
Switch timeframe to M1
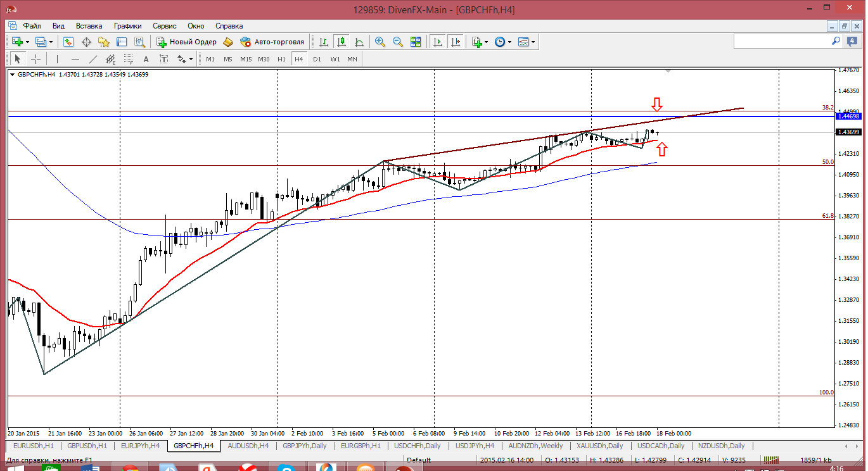[210, 59]
